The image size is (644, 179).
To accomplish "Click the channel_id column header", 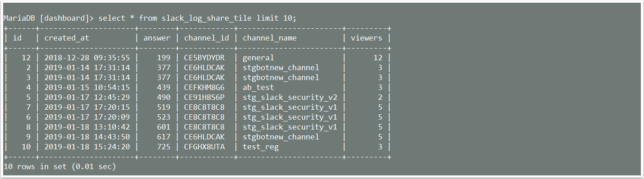I will click(207, 38).
